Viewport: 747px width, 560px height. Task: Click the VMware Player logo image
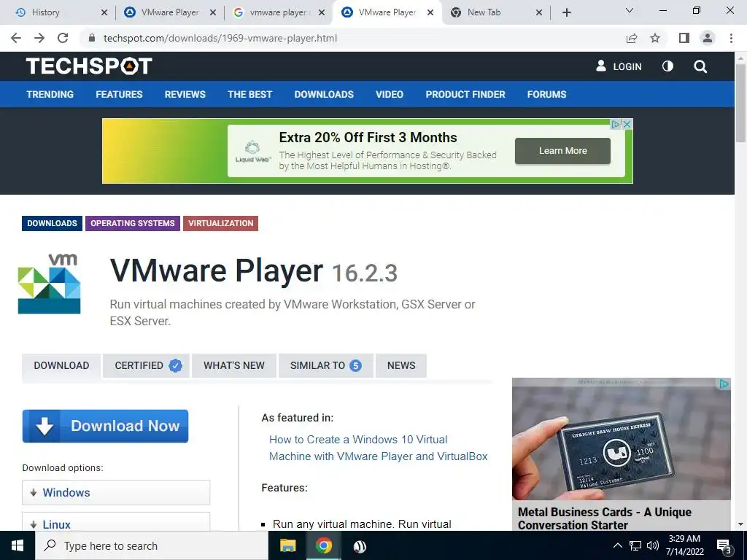click(49, 284)
